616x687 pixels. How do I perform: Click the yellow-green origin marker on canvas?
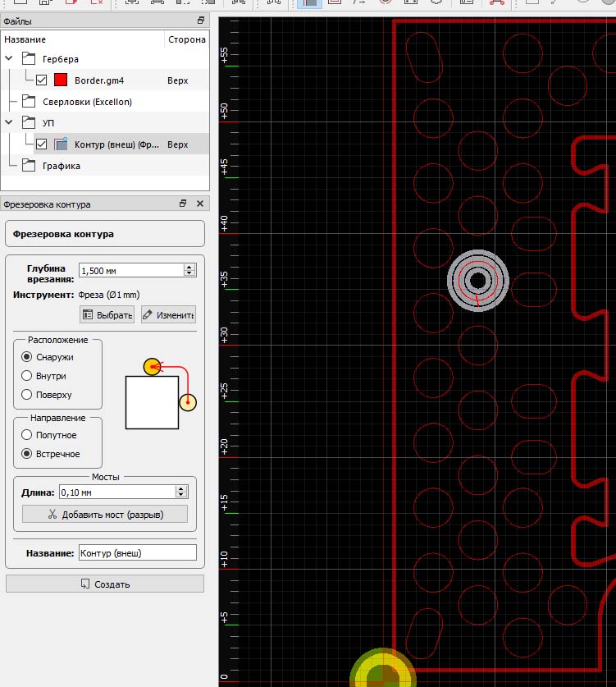383,668
